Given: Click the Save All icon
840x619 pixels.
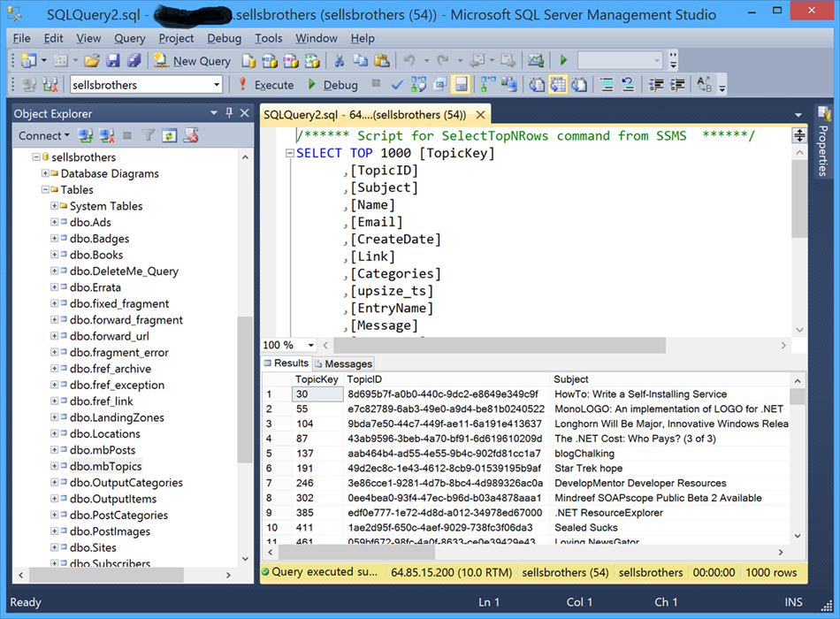Looking at the screenshot, I should (134, 60).
